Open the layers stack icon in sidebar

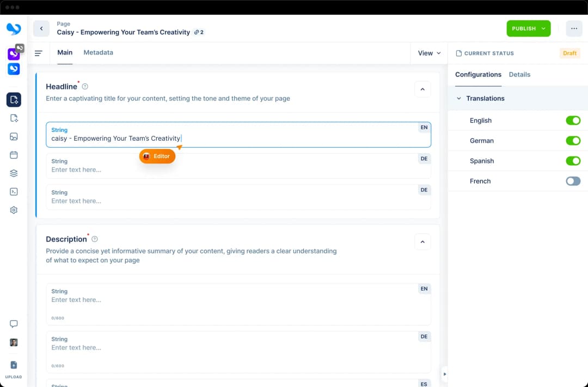coord(14,173)
